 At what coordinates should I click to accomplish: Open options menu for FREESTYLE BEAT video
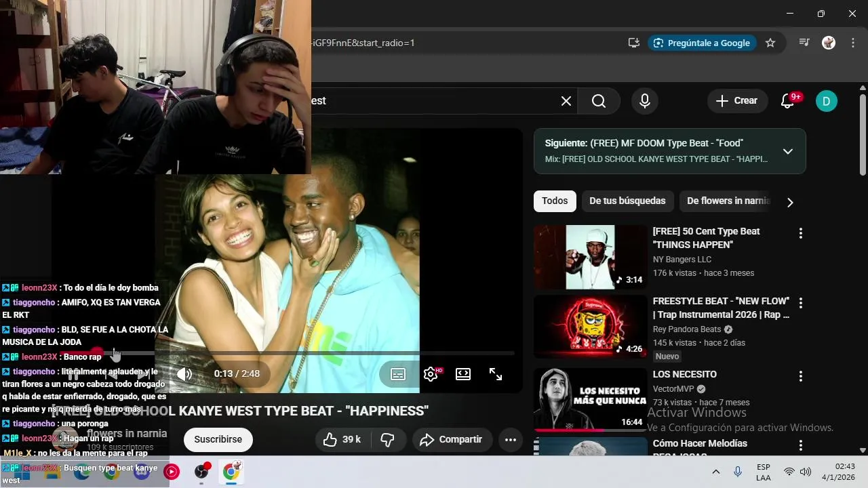(801, 303)
